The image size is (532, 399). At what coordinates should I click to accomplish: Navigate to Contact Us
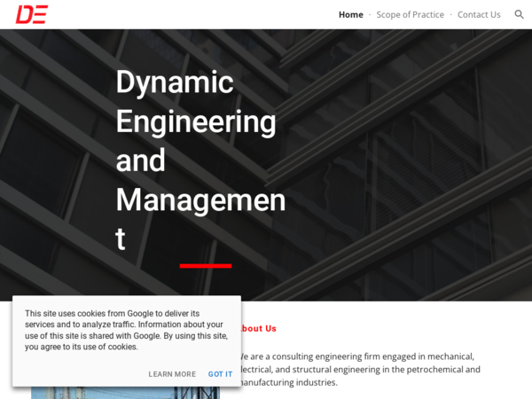[479, 14]
